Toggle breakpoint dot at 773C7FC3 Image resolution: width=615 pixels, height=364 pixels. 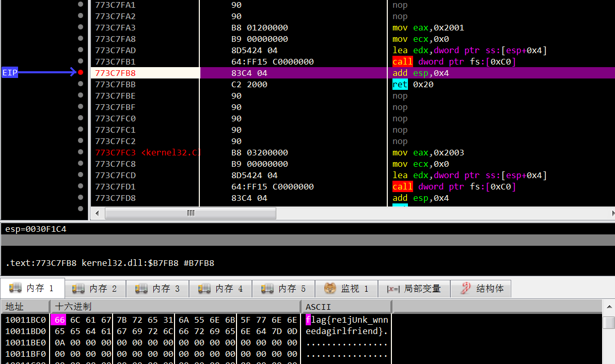(81, 152)
